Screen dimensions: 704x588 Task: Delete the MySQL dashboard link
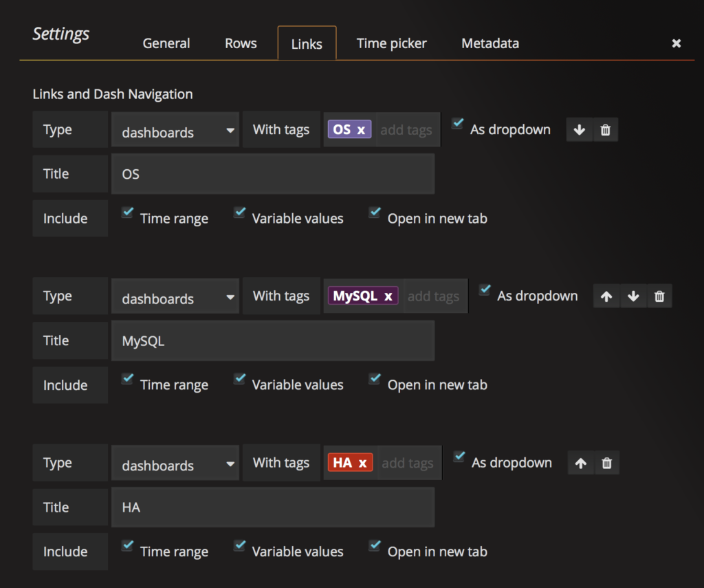pyautogui.click(x=659, y=296)
